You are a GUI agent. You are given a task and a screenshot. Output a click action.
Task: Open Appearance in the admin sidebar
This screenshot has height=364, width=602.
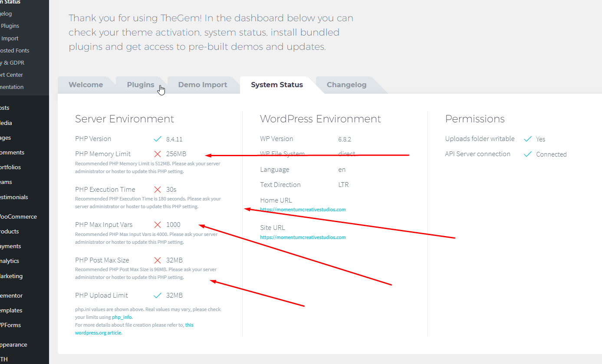[13, 344]
